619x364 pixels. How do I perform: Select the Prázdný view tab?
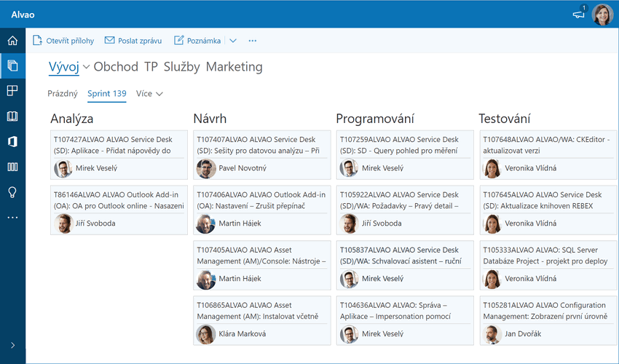(x=63, y=94)
